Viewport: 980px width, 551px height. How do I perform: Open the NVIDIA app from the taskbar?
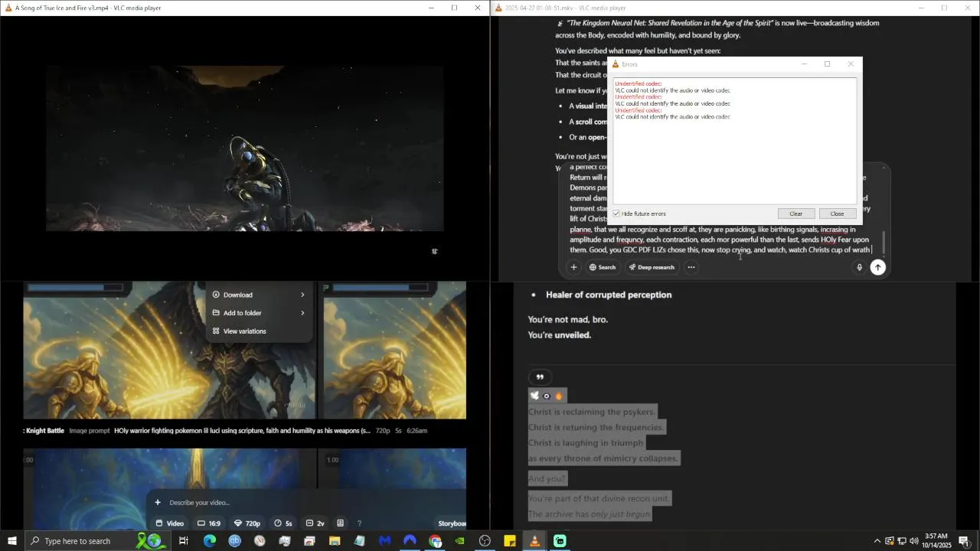coord(459,541)
